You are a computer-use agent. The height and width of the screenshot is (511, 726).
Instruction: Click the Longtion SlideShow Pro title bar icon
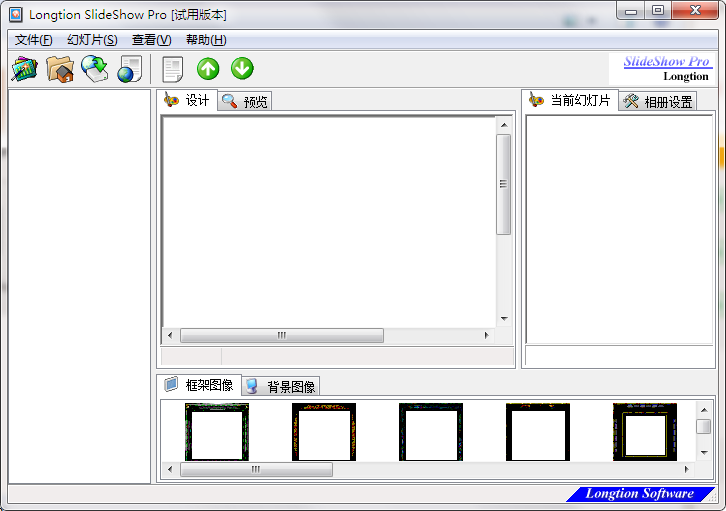point(16,14)
